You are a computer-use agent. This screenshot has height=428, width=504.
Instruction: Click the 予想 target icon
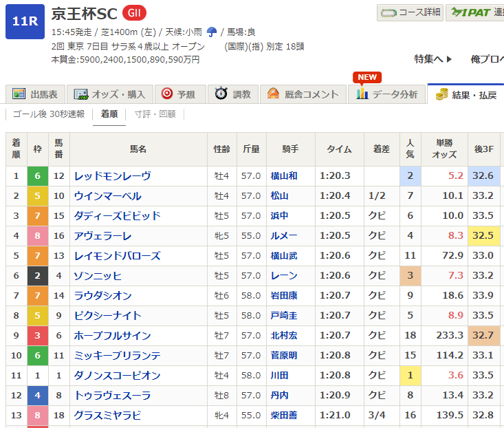click(167, 94)
